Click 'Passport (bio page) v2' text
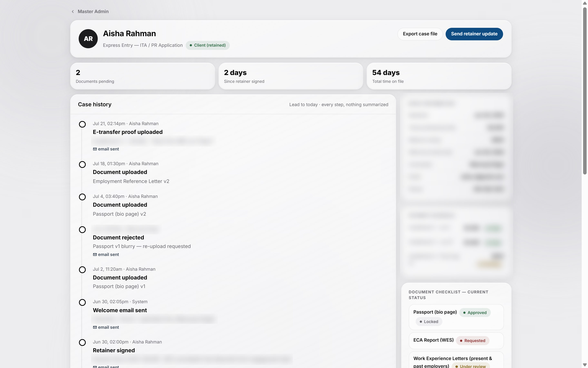Screen dimensions: 588x368 tap(119, 214)
